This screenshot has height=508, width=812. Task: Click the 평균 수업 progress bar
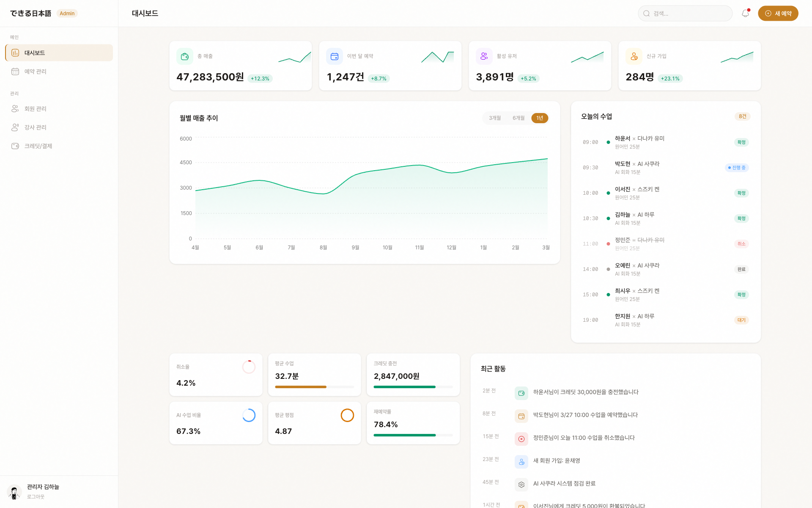tap(314, 387)
